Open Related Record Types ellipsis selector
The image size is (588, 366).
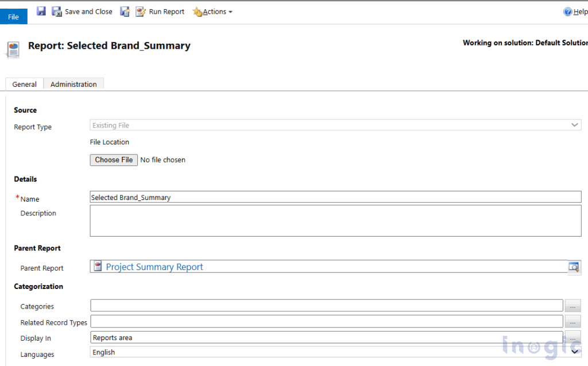coord(572,321)
